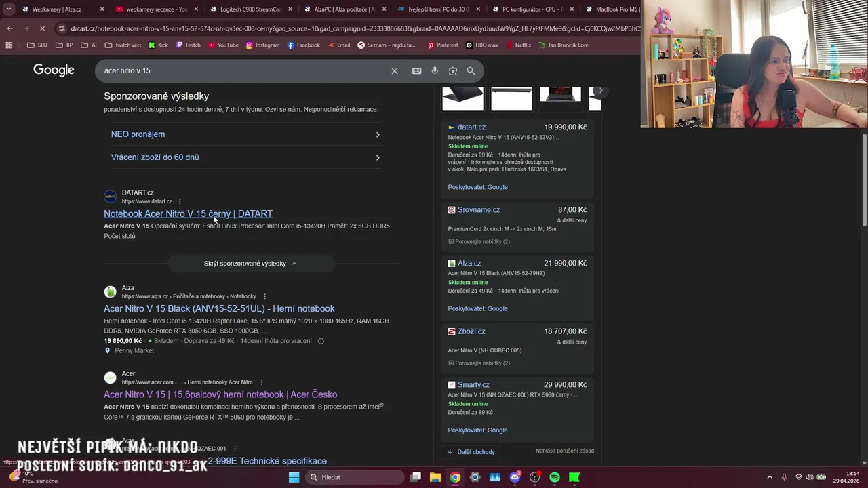
Task: Clear the Google search box text
Action: [395, 70]
